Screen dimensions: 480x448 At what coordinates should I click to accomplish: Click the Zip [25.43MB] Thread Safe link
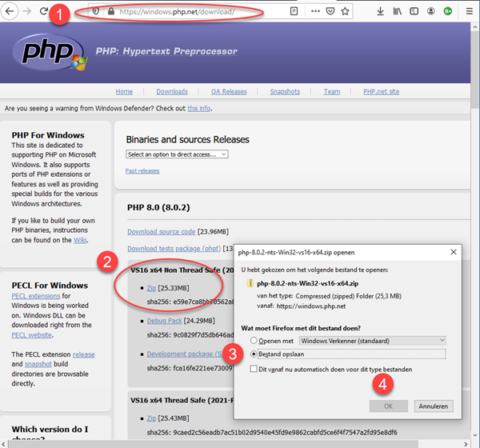(x=151, y=418)
